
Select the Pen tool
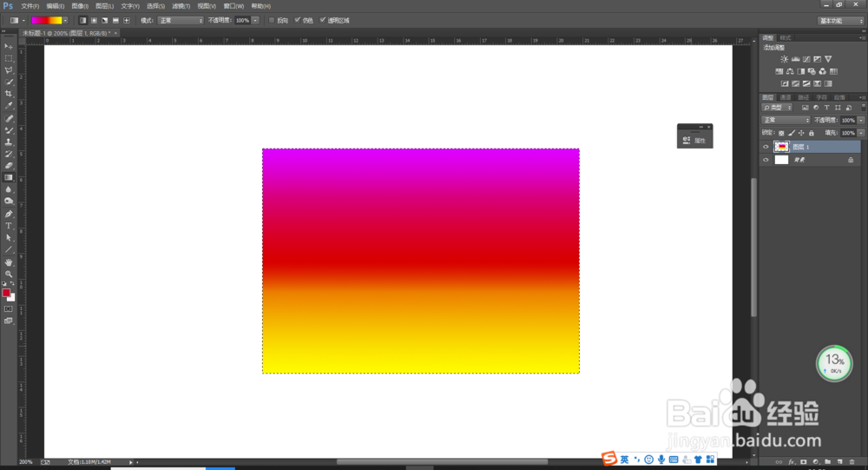click(x=9, y=214)
